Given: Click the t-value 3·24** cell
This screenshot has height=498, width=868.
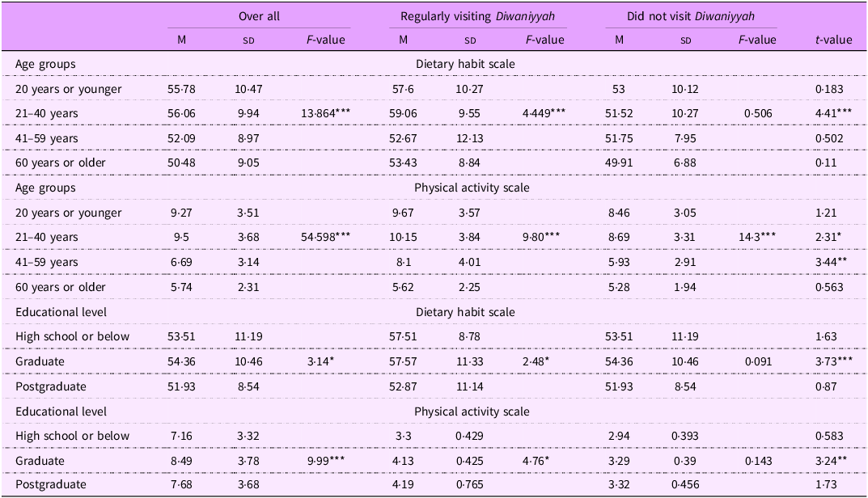Looking at the screenshot, I should (x=831, y=461).
